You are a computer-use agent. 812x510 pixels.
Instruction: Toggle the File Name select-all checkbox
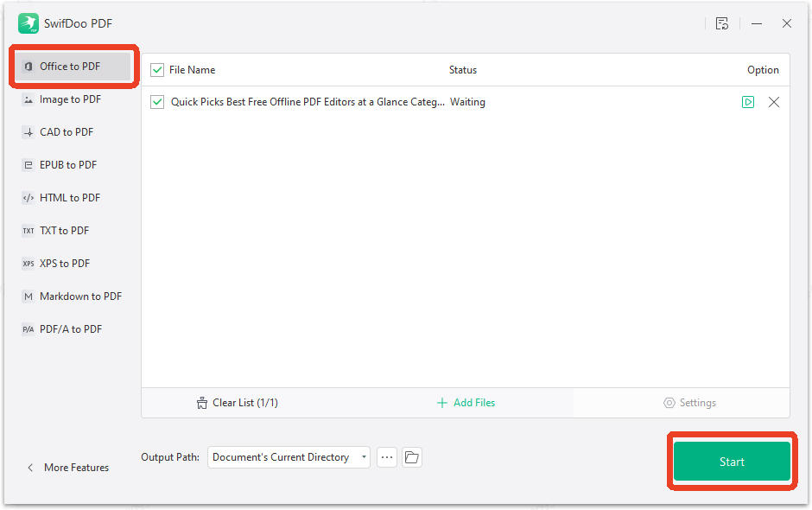pos(157,70)
